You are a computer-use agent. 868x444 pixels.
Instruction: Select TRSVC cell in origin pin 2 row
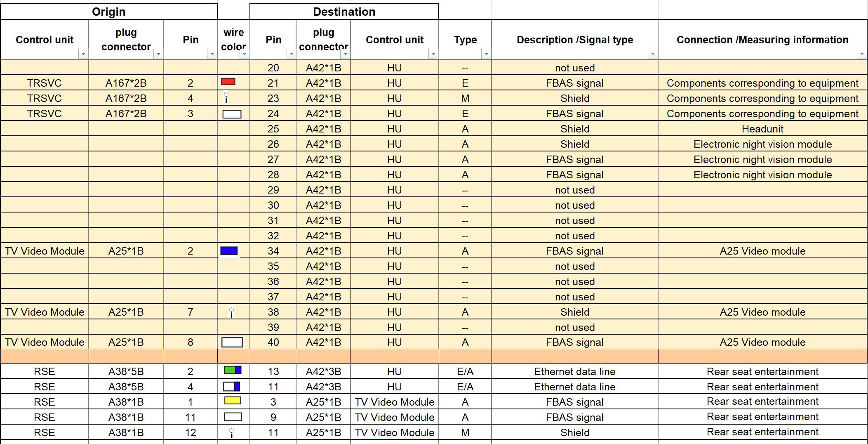tap(45, 83)
